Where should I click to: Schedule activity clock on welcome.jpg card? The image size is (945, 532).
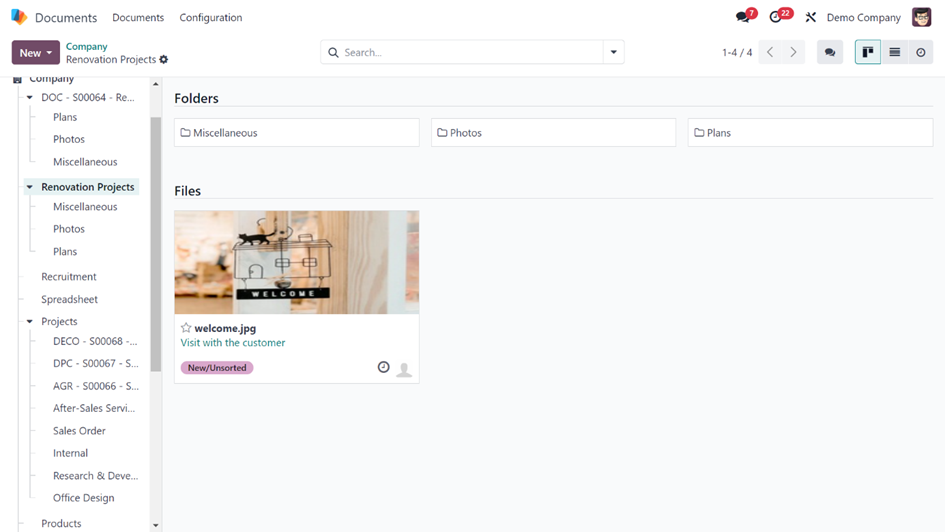383,367
